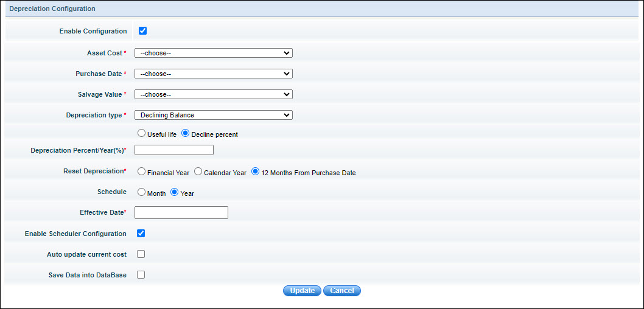Click the Effective Date input field
Image resolution: width=644 pixels, height=309 pixels.
point(181,212)
